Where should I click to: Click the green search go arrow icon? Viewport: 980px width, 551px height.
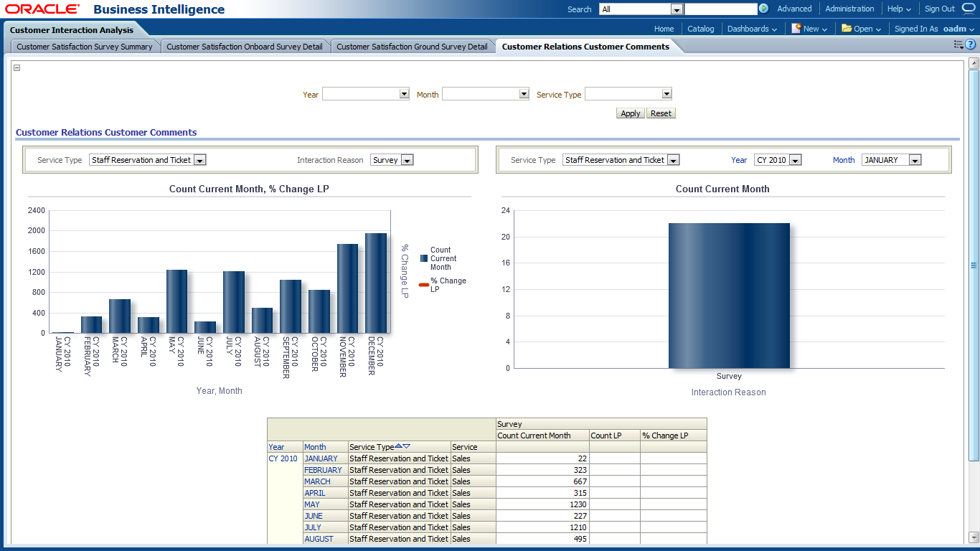(x=763, y=9)
